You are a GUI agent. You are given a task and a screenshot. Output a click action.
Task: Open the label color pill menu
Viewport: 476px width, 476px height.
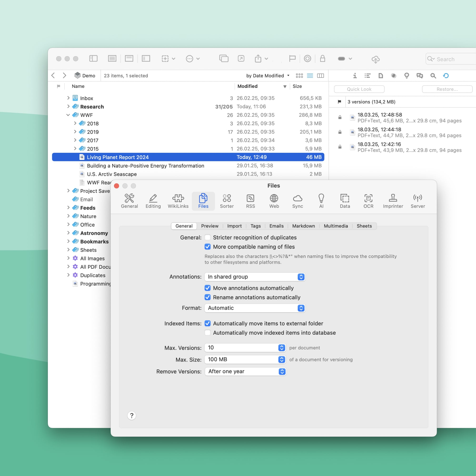345,59
